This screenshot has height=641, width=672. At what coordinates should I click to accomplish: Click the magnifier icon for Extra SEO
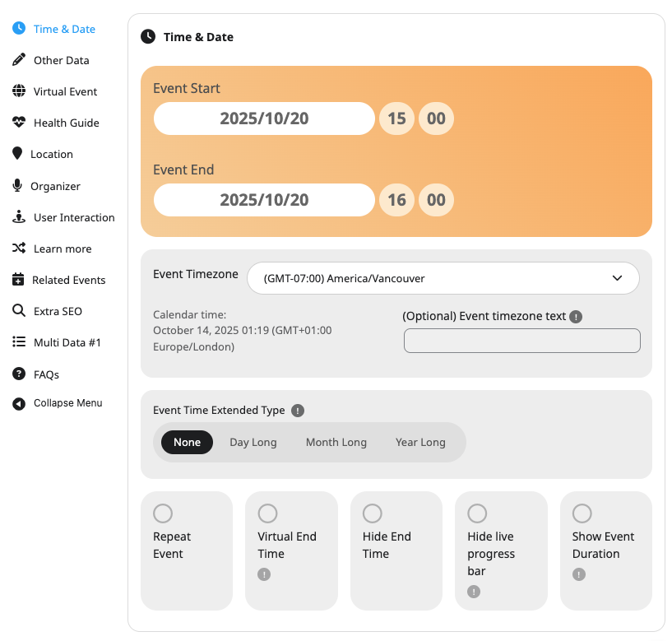[18, 311]
